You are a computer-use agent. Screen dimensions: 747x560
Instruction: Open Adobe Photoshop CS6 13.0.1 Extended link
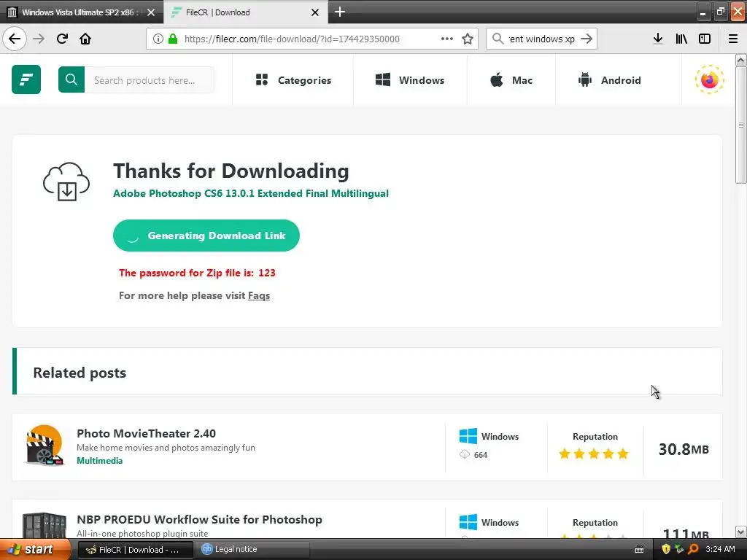[251, 193]
